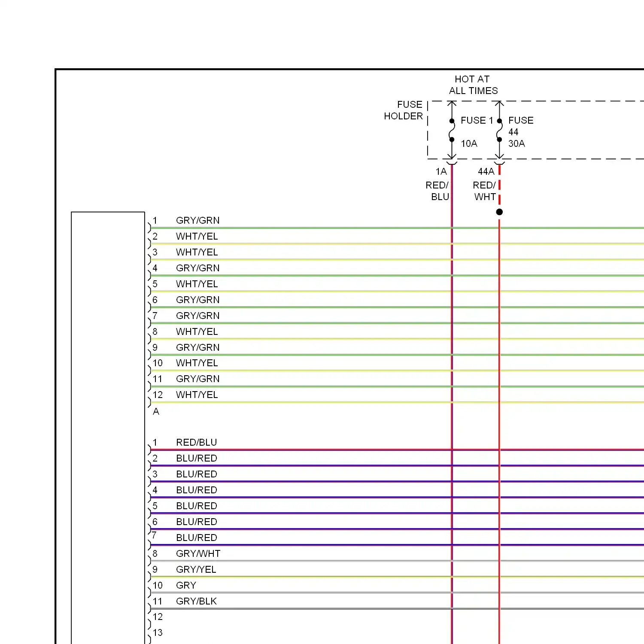
Task: Click pin number 9 beside GRY/YEL
Action: coord(155,569)
